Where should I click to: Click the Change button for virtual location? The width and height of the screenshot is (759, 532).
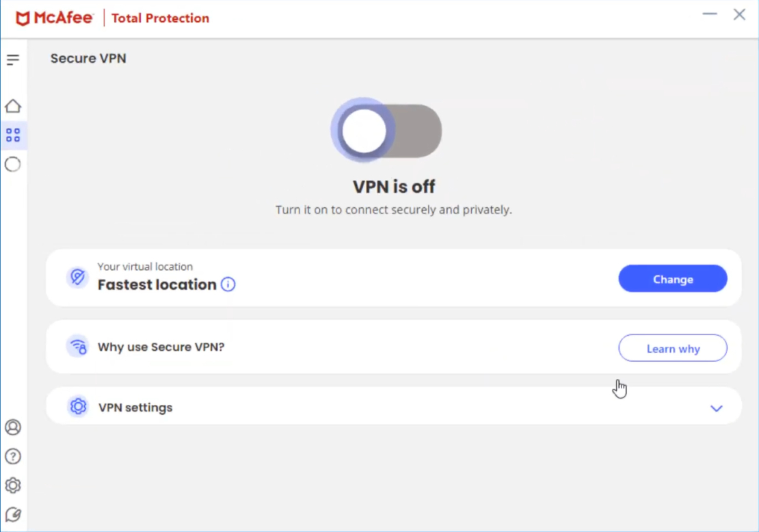(672, 278)
